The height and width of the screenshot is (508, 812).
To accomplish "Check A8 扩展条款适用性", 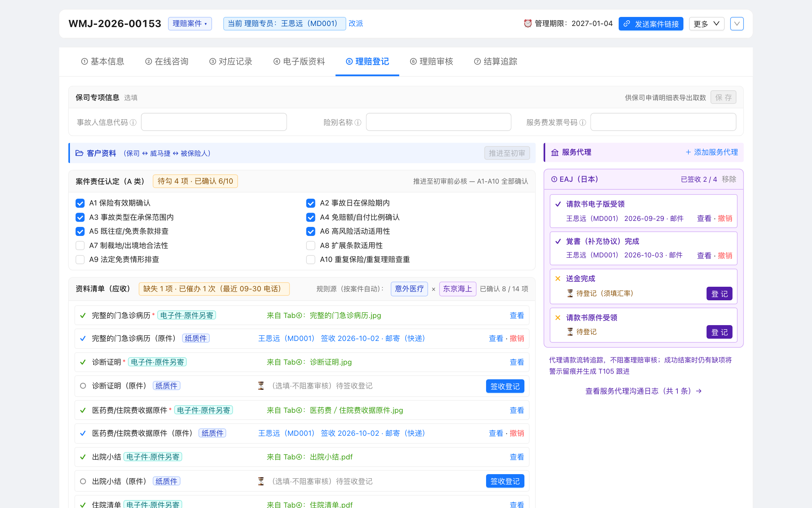I will coord(311,245).
